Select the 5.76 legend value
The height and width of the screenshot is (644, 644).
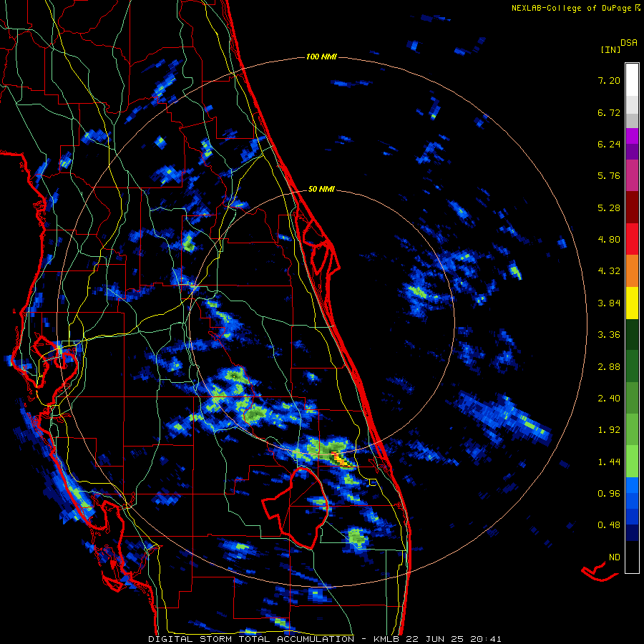609,176
